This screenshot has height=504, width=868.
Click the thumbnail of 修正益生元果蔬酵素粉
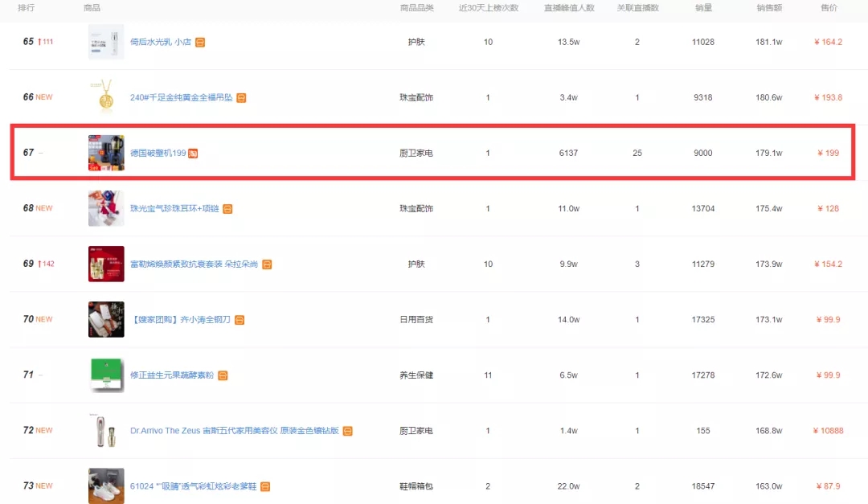pyautogui.click(x=105, y=375)
